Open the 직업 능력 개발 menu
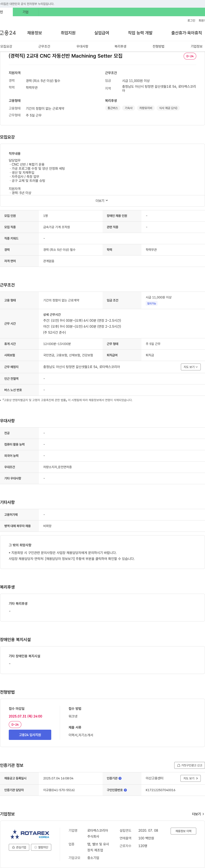Viewport: 205px width, 868px height. tap(140, 33)
